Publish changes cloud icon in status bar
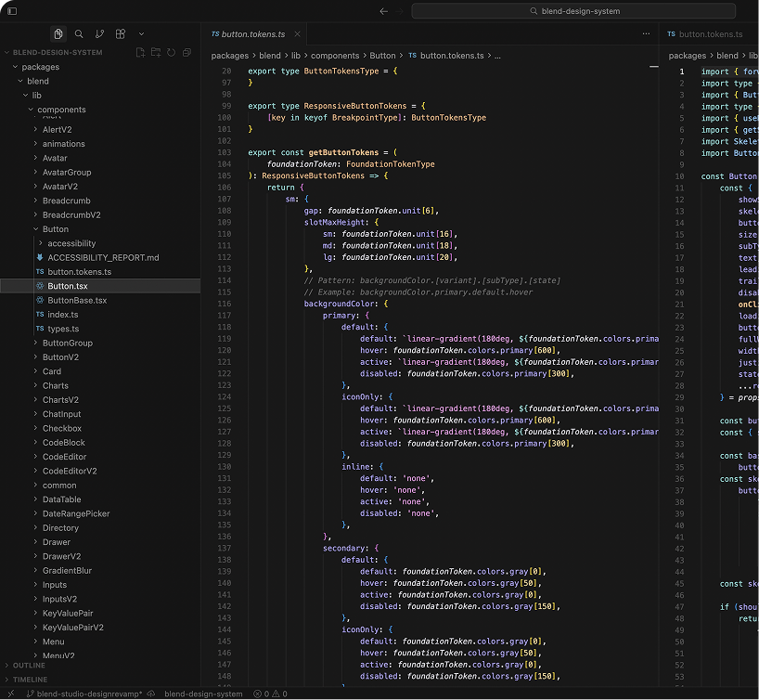 (x=151, y=694)
